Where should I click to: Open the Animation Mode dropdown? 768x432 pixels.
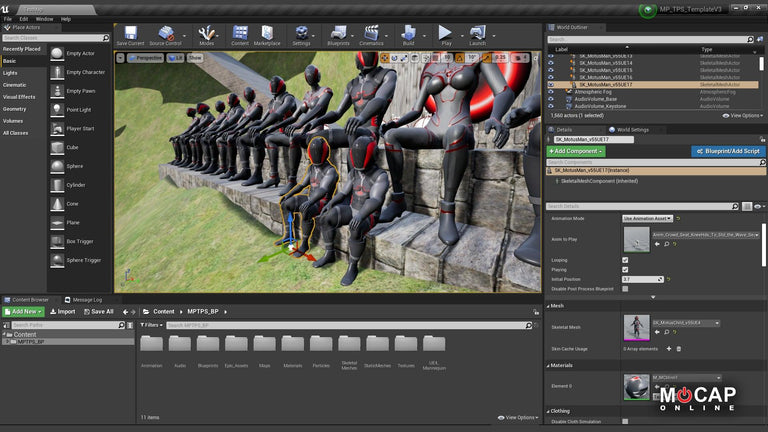coord(646,218)
